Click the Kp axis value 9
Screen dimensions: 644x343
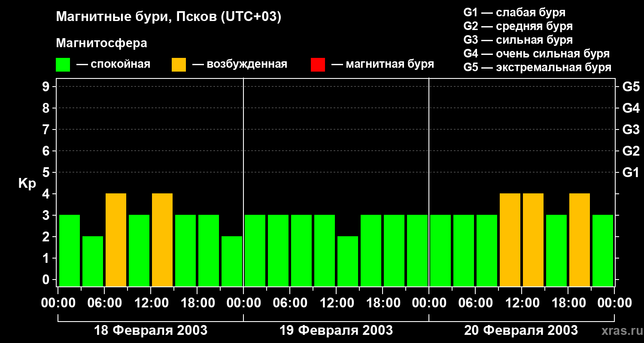click(47, 87)
